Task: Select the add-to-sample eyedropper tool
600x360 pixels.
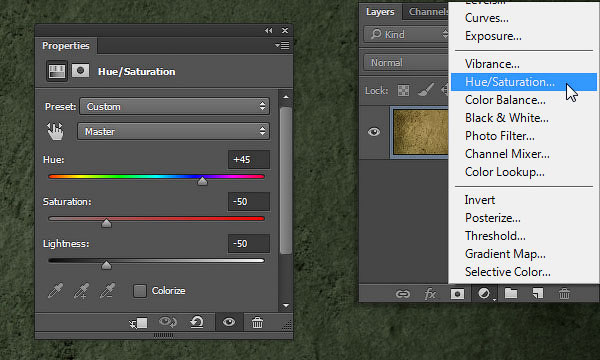Action: coord(82,291)
